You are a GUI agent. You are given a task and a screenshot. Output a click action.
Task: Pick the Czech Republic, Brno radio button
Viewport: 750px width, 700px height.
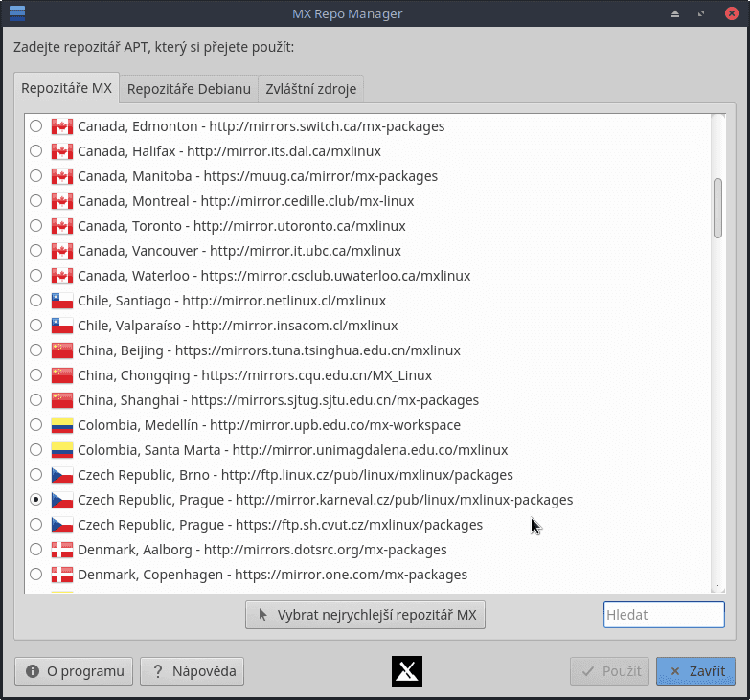tap(35, 475)
